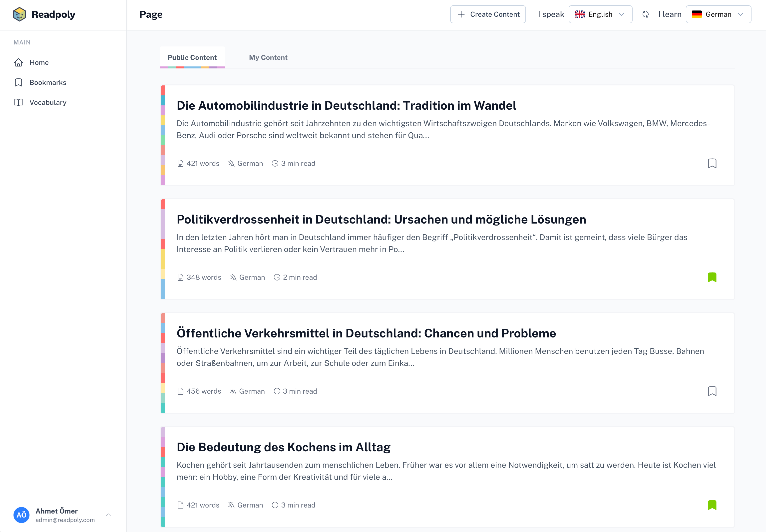This screenshot has height=532, width=766.
Task: Select the Public Content tab
Action: click(192, 58)
